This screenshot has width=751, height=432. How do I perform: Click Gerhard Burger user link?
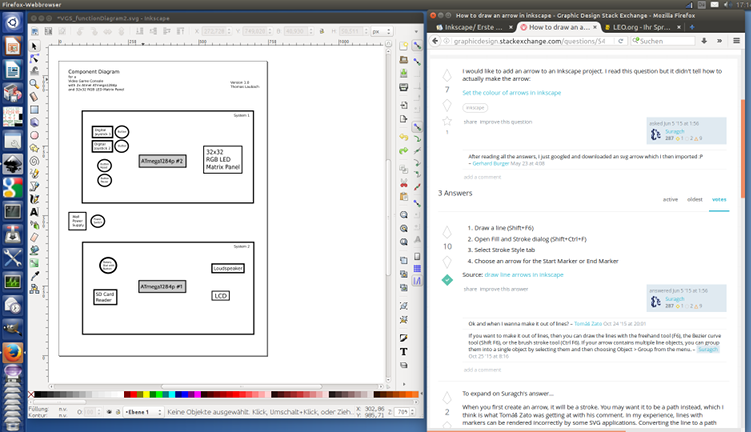pyautogui.click(x=490, y=163)
